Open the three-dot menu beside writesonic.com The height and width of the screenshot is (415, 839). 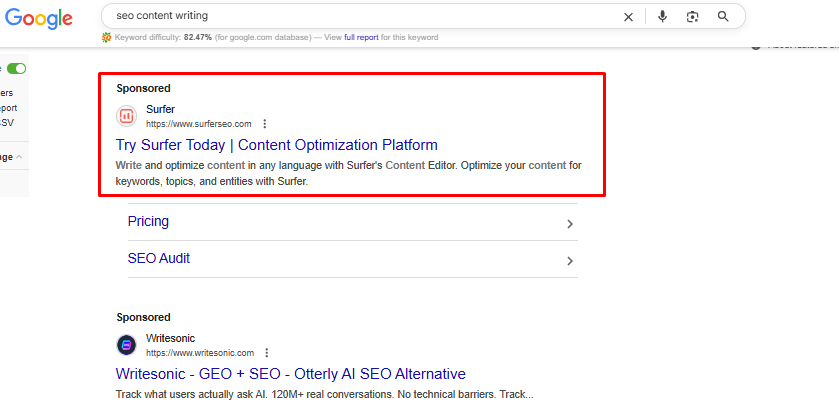point(267,353)
